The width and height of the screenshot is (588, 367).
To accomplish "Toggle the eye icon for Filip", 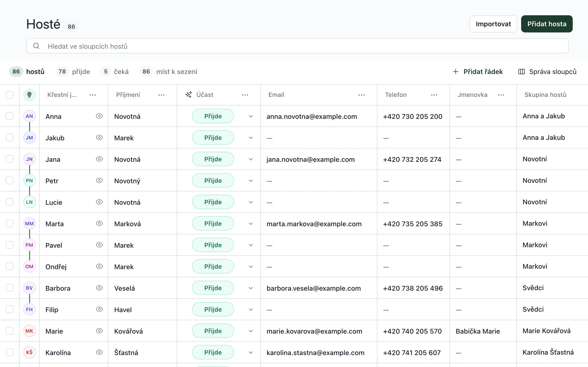I will [99, 309].
